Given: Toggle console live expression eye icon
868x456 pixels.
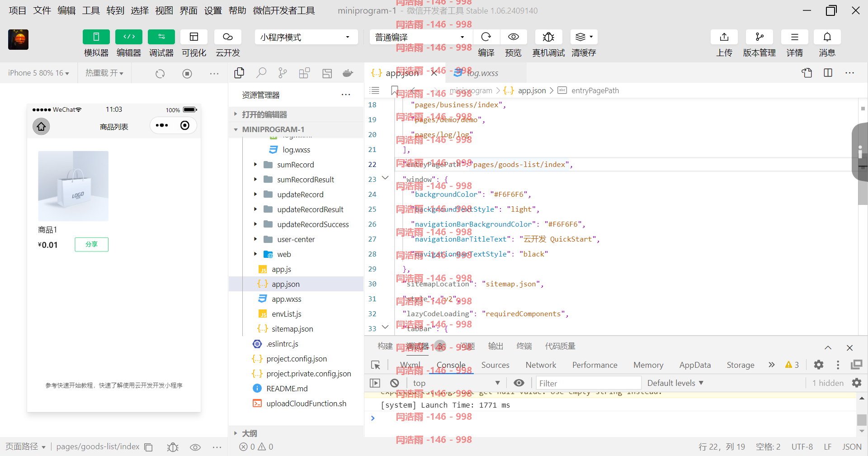Looking at the screenshot, I should [519, 383].
